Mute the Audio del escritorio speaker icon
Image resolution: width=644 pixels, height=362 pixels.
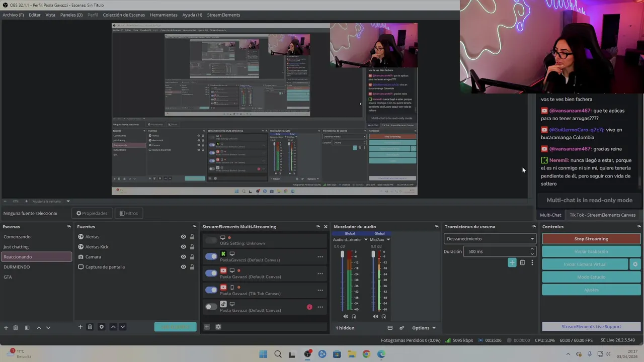[346, 316]
